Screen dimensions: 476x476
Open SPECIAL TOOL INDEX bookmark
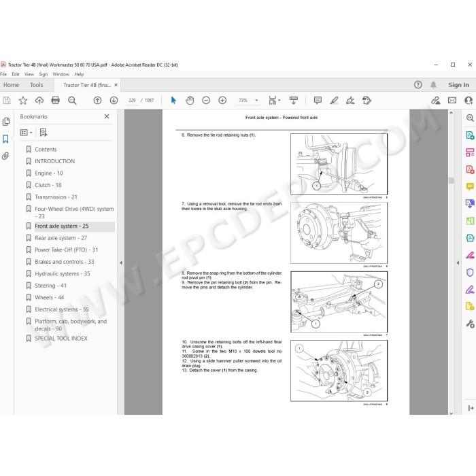(x=61, y=339)
